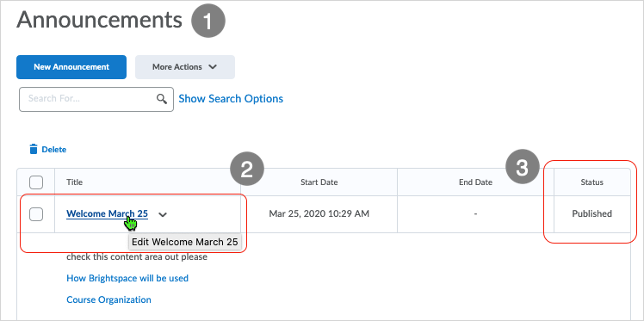644x321 pixels.
Task: Open Show Search Options link
Action: [x=231, y=99]
